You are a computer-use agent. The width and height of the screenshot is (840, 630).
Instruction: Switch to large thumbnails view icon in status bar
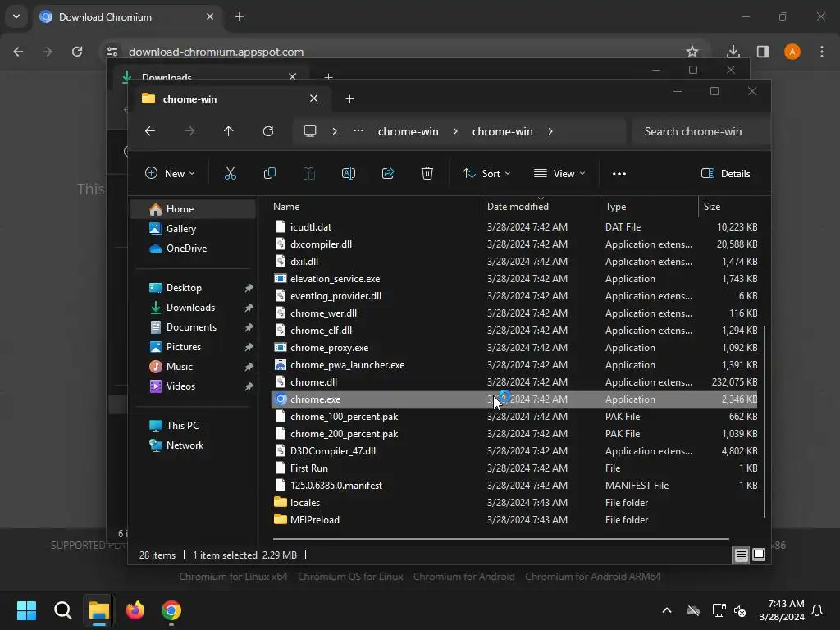[x=759, y=555]
